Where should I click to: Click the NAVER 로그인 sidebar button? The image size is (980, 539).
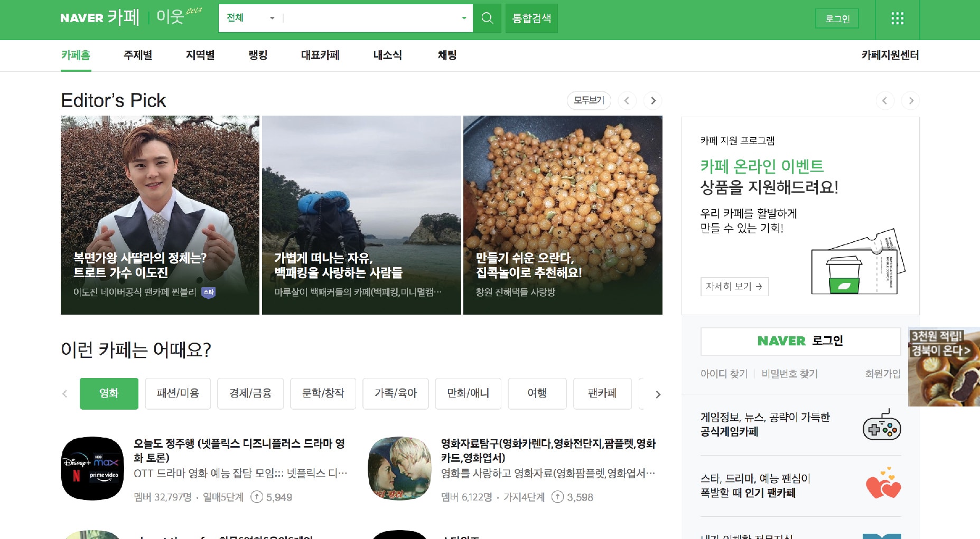tap(800, 341)
